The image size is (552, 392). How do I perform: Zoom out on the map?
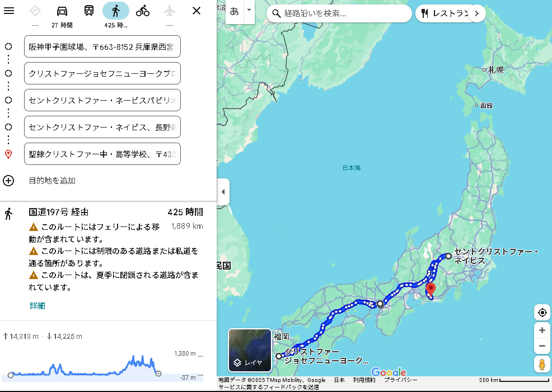(542, 346)
